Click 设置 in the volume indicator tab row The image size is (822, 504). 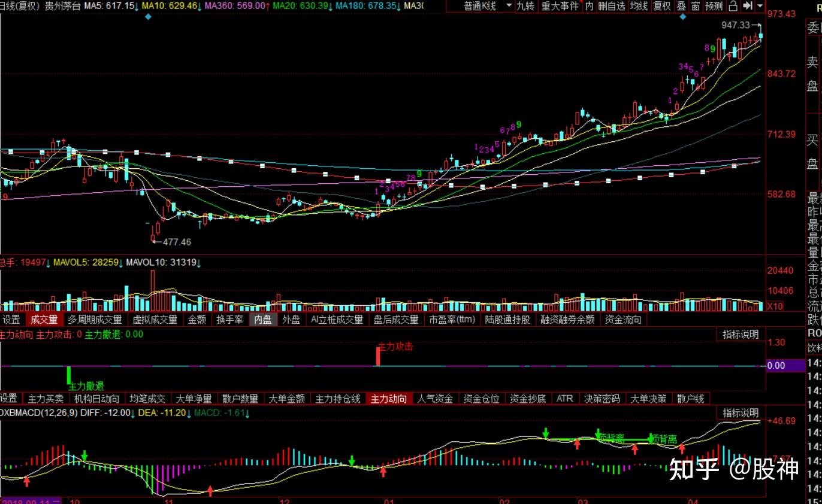coord(11,320)
